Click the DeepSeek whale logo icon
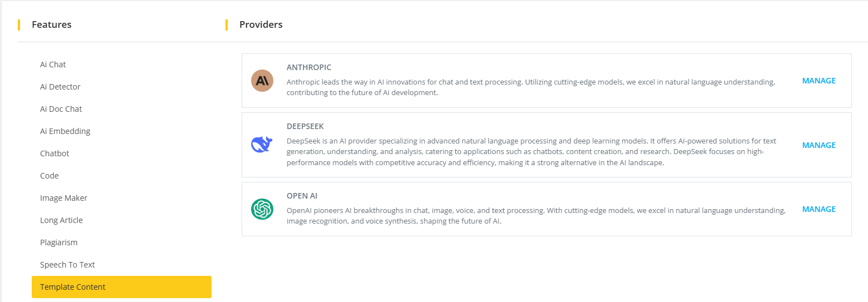Viewport: 868px width, 302px height. coord(262,145)
